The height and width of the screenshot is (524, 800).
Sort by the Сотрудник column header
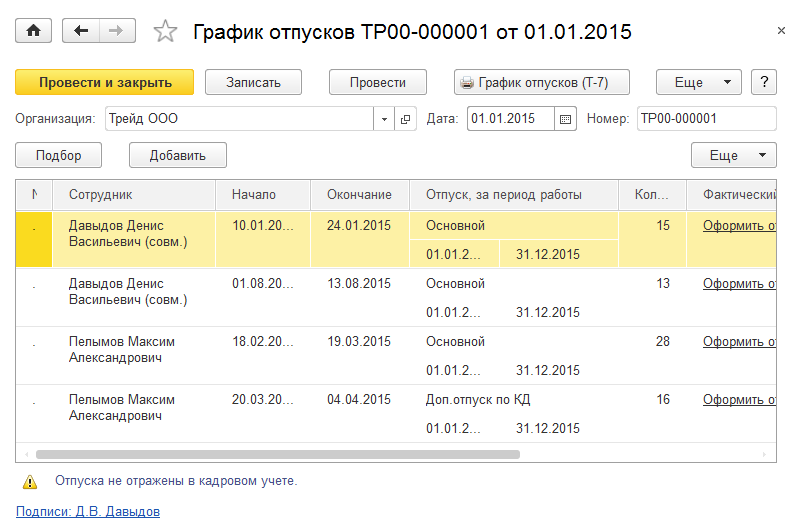[100, 195]
